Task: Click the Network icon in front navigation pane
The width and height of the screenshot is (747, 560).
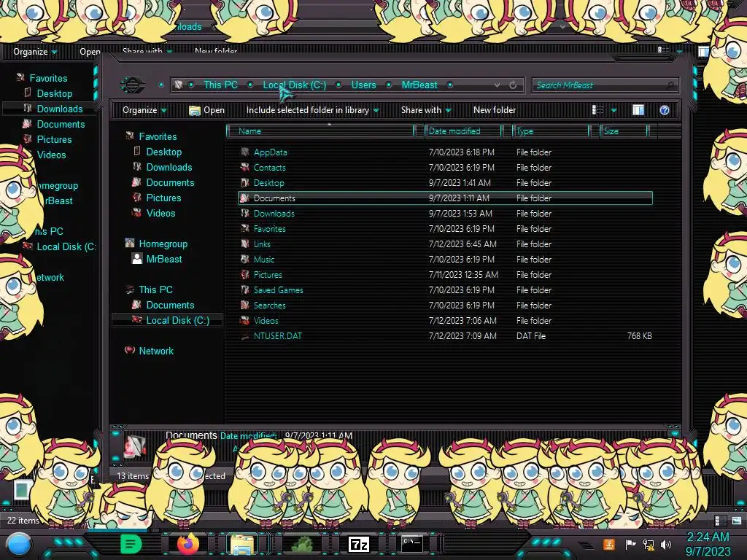Action: 130,351
